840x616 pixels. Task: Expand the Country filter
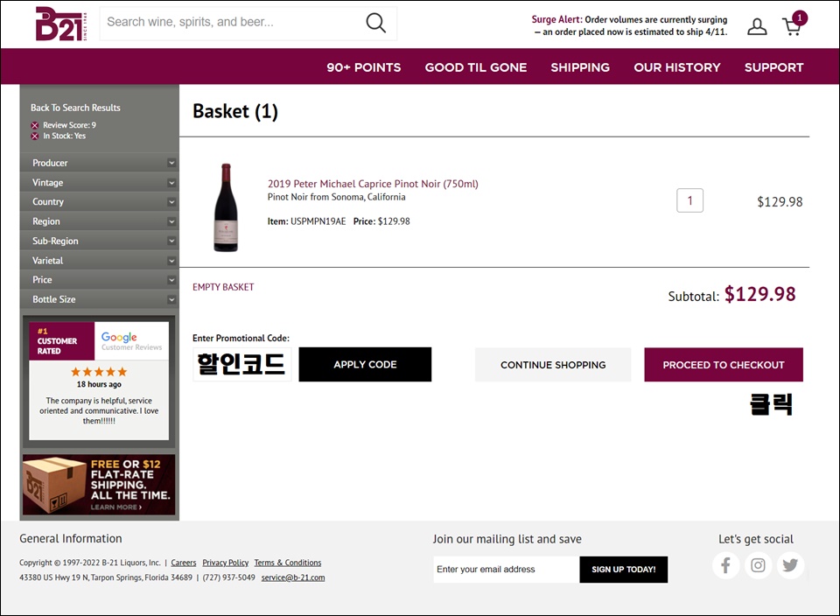coord(100,202)
